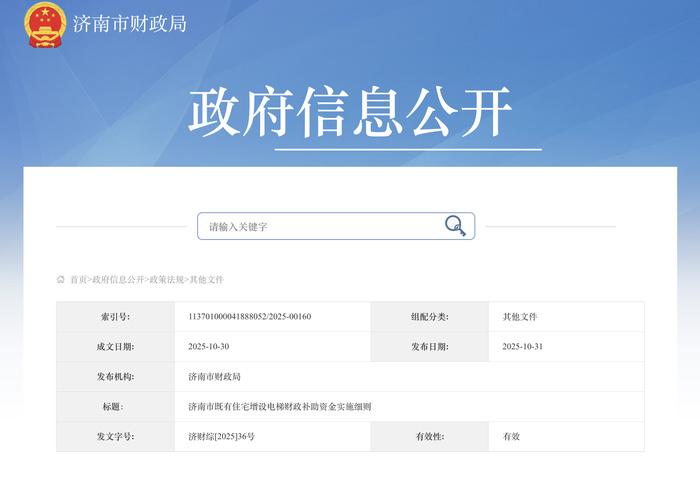The width and height of the screenshot is (700, 480).
Task: Go to 首页 breadcrumb link
Action: tap(78, 280)
